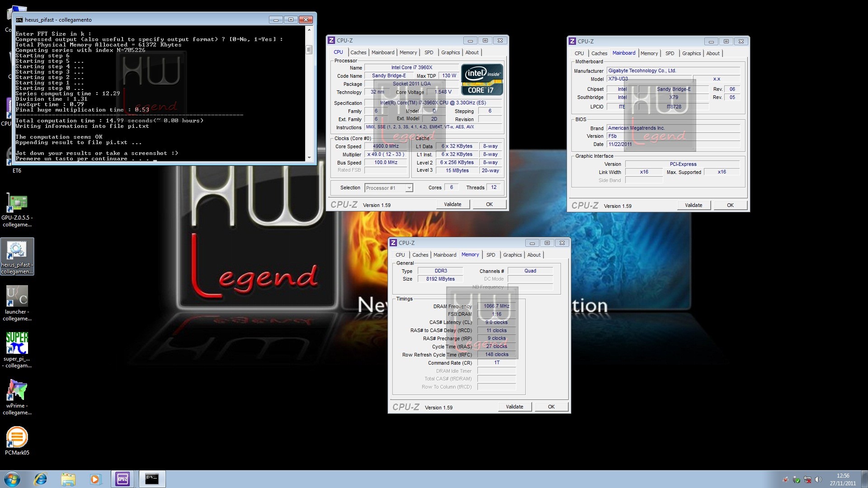Click the Show Desktop strip at taskbar end
The image size is (868, 488).
[x=864, y=479]
